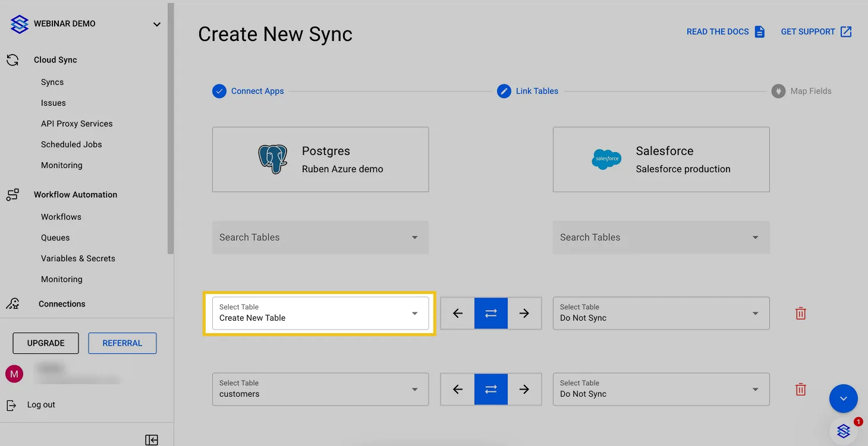
Task: Click the Salesforce production card
Action: coord(661,159)
